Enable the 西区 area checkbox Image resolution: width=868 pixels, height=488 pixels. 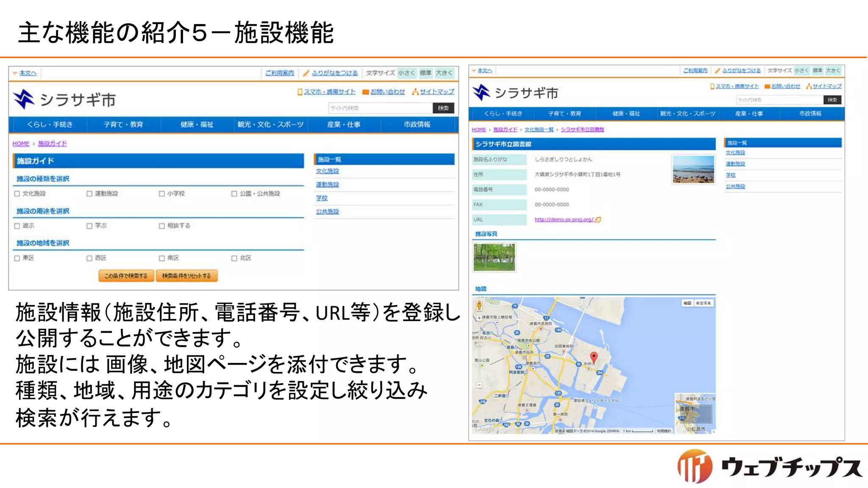click(x=89, y=258)
